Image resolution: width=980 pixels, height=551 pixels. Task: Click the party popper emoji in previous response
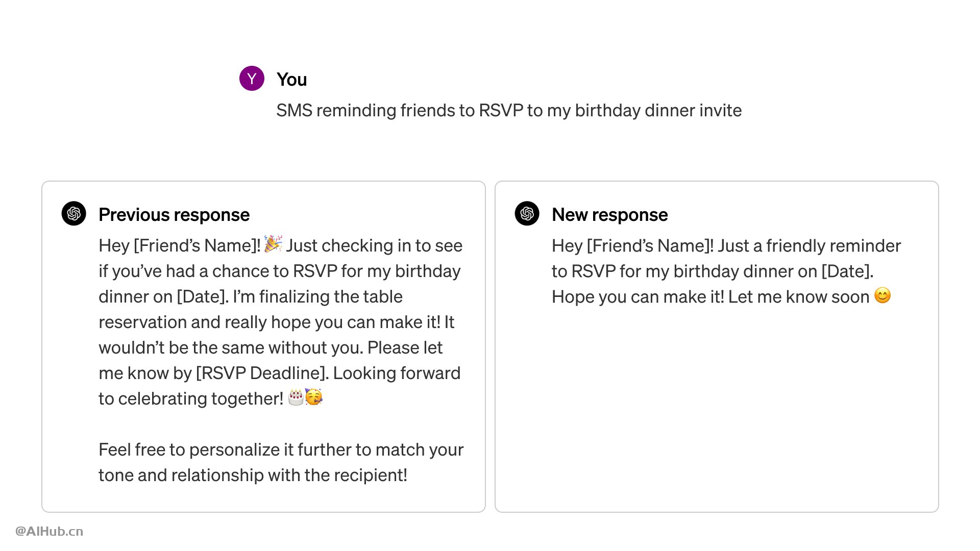point(273,244)
